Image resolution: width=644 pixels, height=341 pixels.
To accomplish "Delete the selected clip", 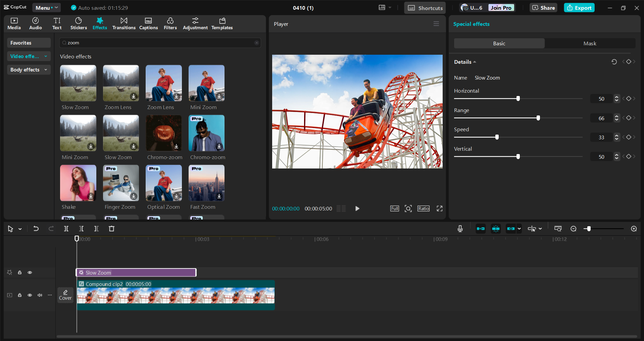I will (112, 229).
